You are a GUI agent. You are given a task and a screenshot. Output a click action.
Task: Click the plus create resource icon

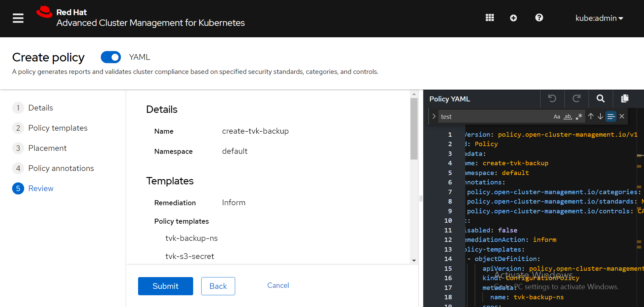pyautogui.click(x=513, y=18)
